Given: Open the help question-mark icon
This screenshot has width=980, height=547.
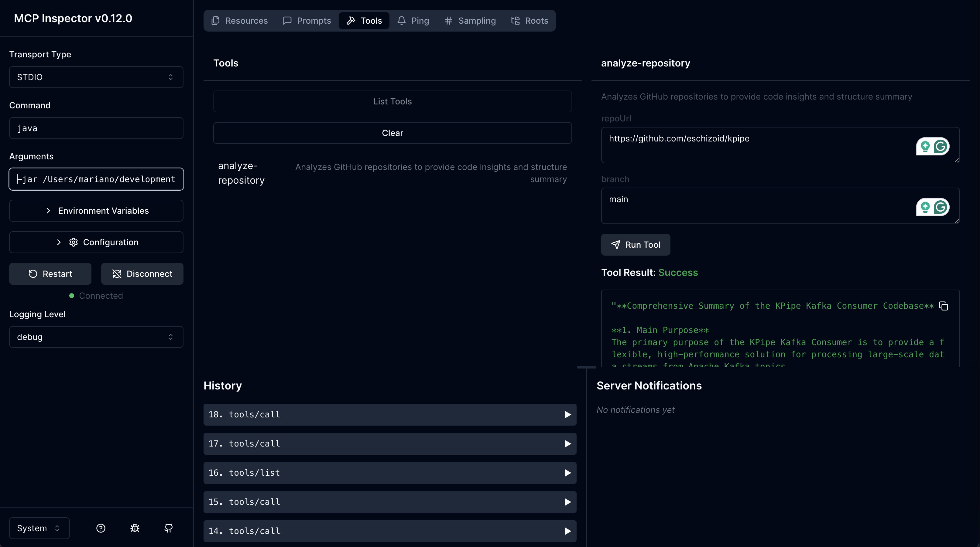Looking at the screenshot, I should (101, 528).
